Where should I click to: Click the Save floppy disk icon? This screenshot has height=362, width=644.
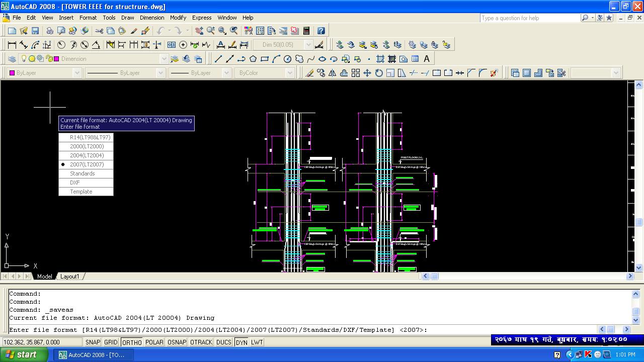tap(35, 31)
